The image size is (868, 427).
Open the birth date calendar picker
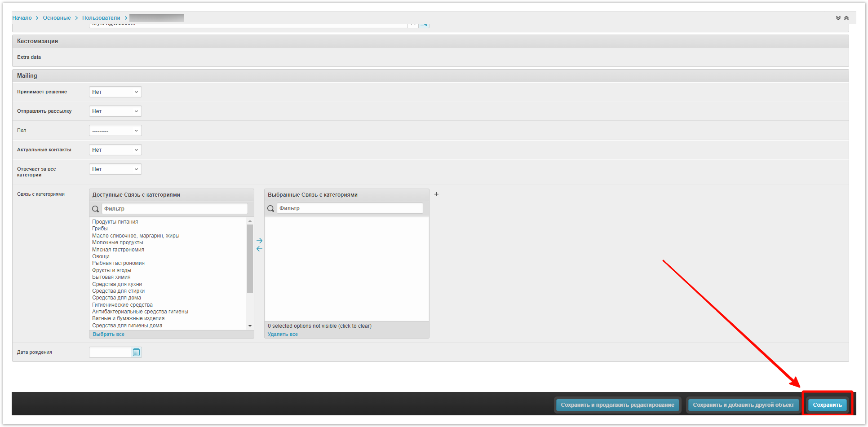pos(137,352)
